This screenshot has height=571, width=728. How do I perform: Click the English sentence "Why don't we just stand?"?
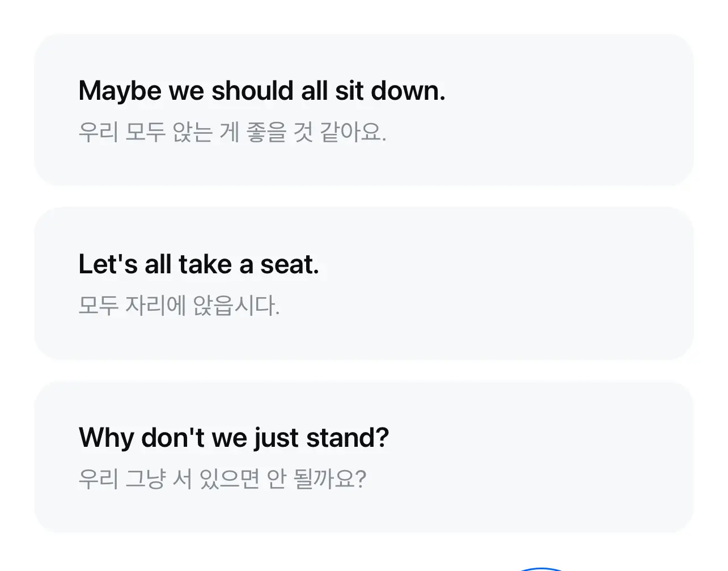234,437
